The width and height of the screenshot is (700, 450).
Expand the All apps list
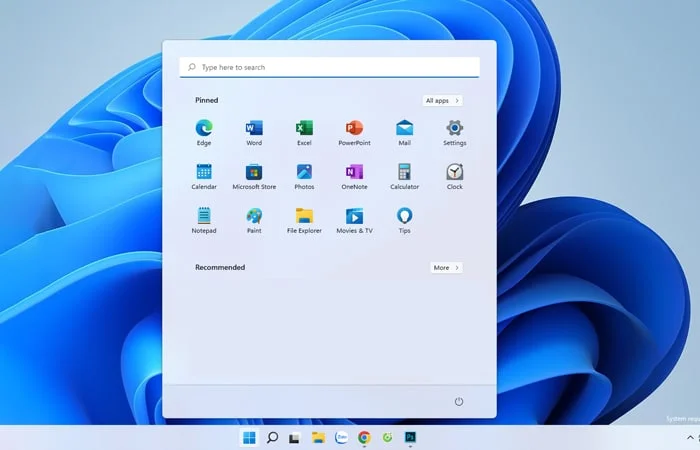pyautogui.click(x=442, y=101)
